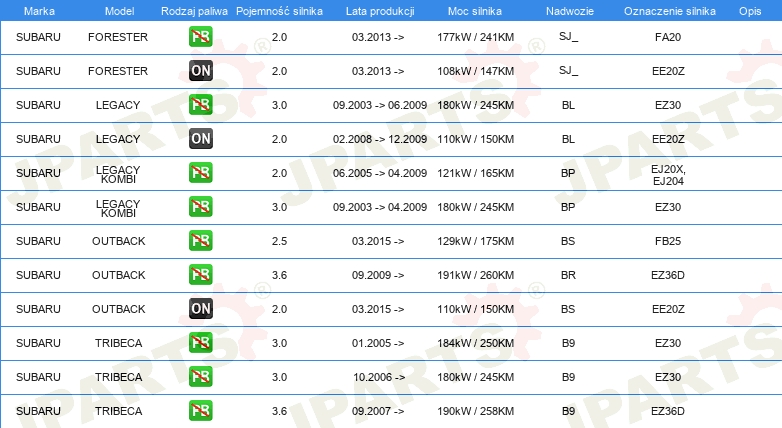782x428 pixels.
Task: Click the Model column header
Action: pos(119,11)
